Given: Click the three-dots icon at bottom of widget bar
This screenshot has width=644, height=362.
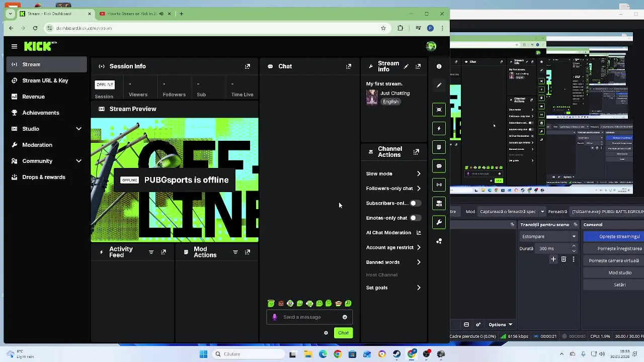Looking at the screenshot, I should [x=439, y=241].
